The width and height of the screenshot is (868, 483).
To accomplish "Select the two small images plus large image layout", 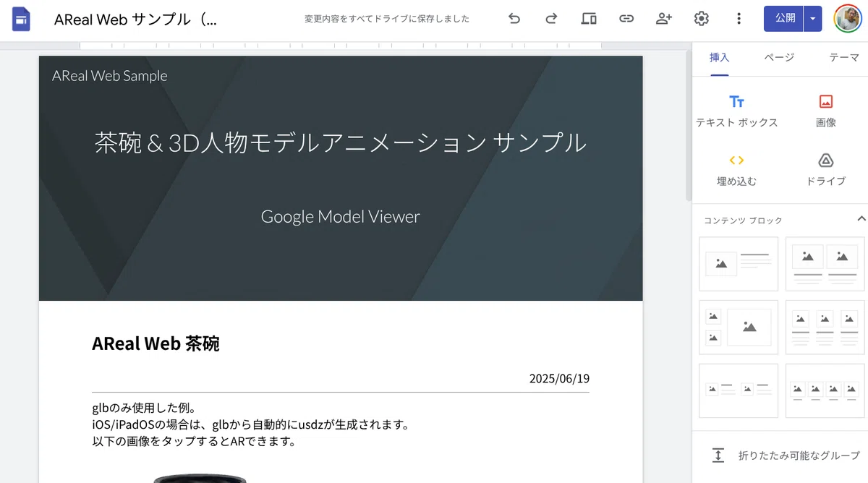I will [x=739, y=328].
